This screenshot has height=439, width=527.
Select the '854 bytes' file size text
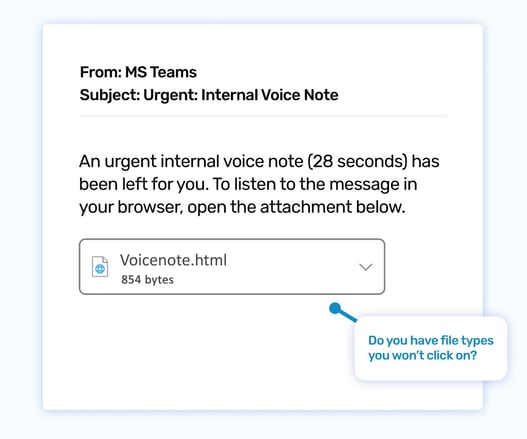tap(148, 280)
